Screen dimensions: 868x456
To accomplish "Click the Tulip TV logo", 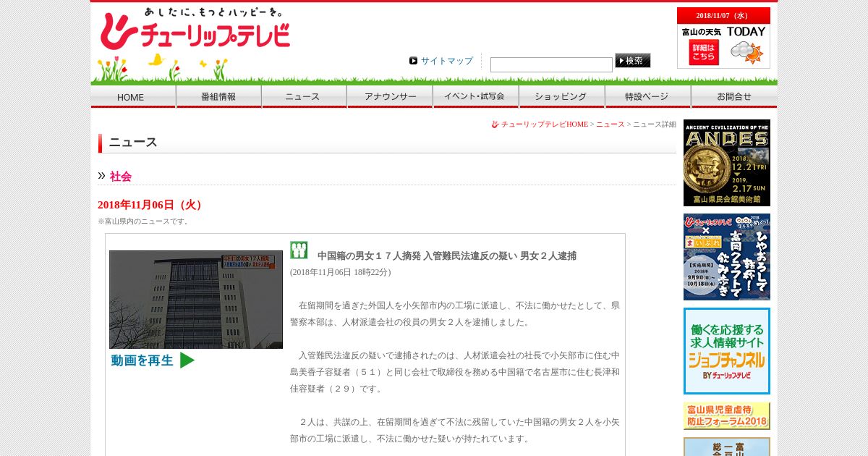I will tap(195, 29).
